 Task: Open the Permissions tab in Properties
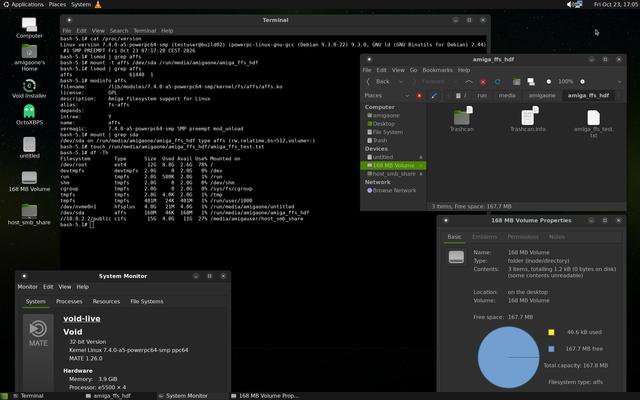pos(523,237)
